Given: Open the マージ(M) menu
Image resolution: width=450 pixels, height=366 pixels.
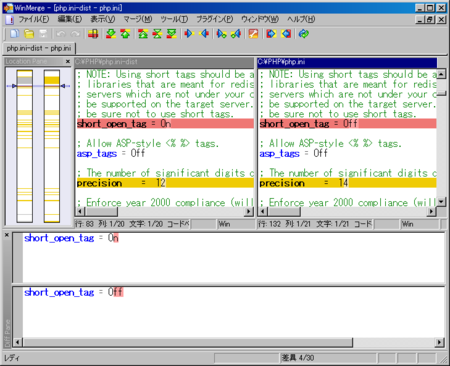Looking at the screenshot, I should click(x=138, y=19).
